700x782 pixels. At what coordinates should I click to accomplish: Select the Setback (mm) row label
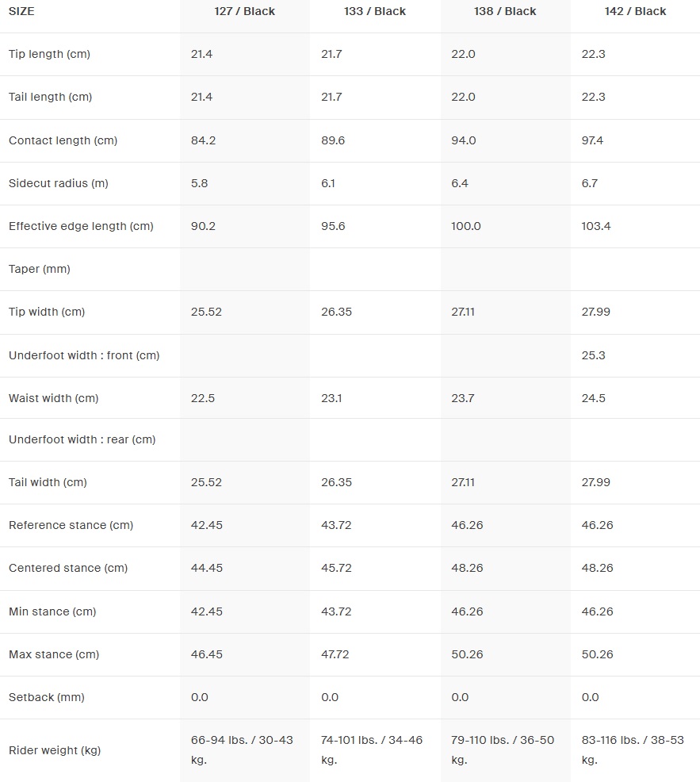47,697
